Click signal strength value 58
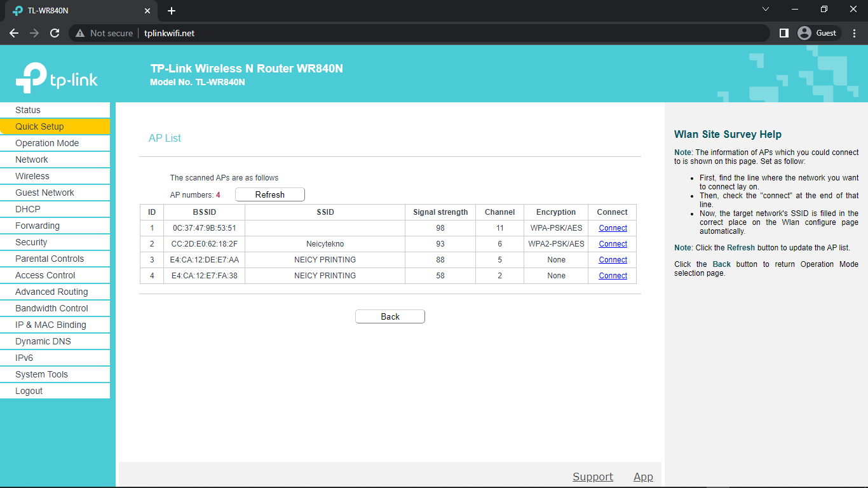Screen dimensions: 868x488 [x=440, y=276]
